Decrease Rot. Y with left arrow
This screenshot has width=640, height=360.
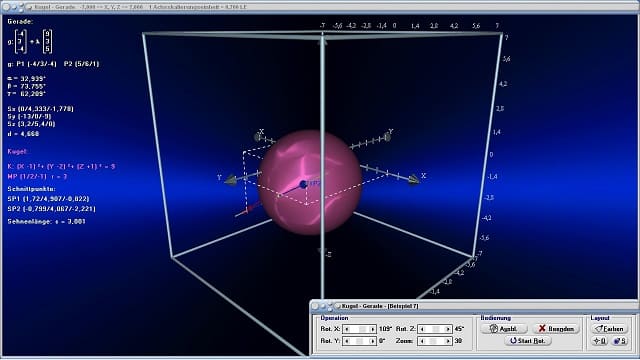point(347,341)
